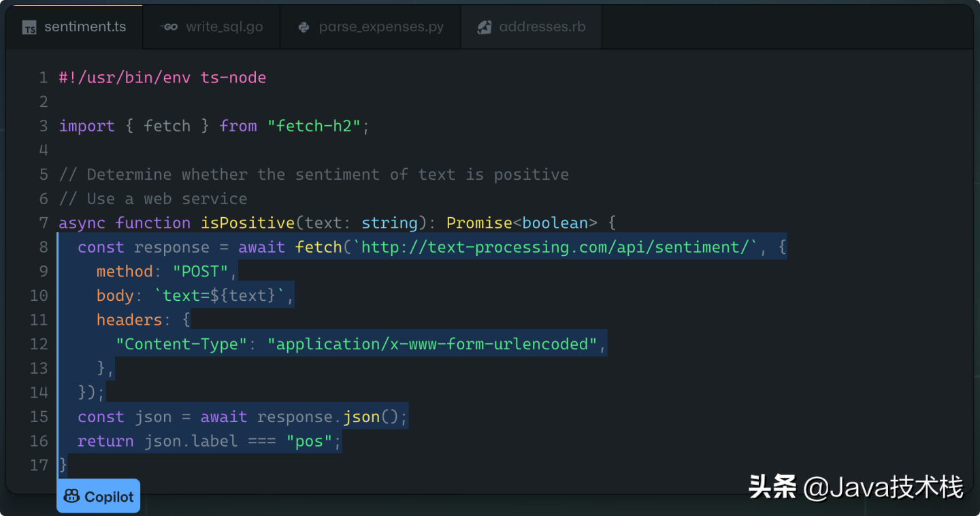Click the "Content-Type" header key

(182, 344)
